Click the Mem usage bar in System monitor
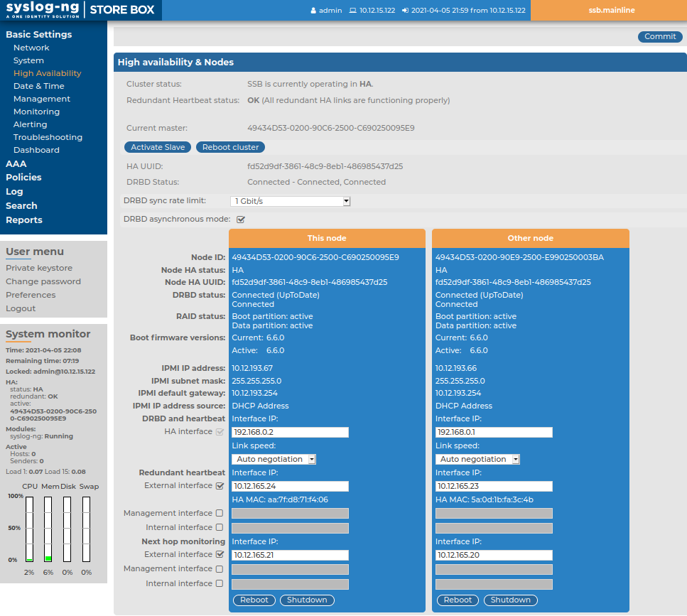 point(48,529)
